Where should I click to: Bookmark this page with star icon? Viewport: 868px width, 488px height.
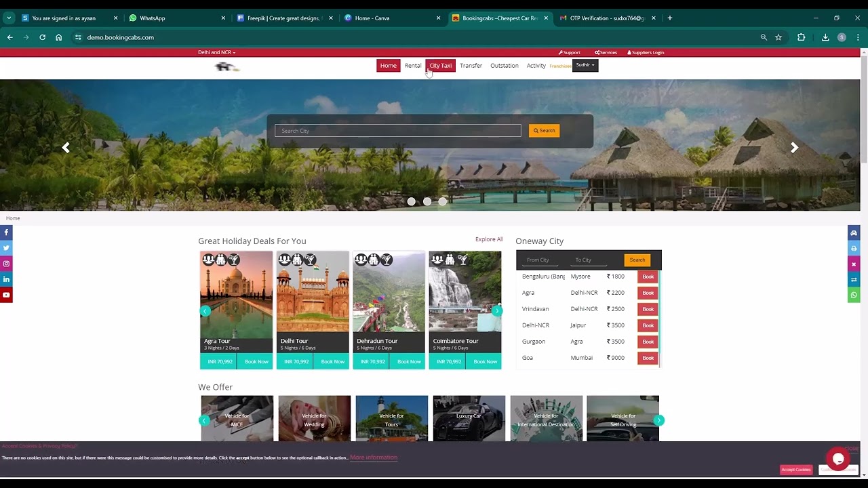pyautogui.click(x=778, y=37)
